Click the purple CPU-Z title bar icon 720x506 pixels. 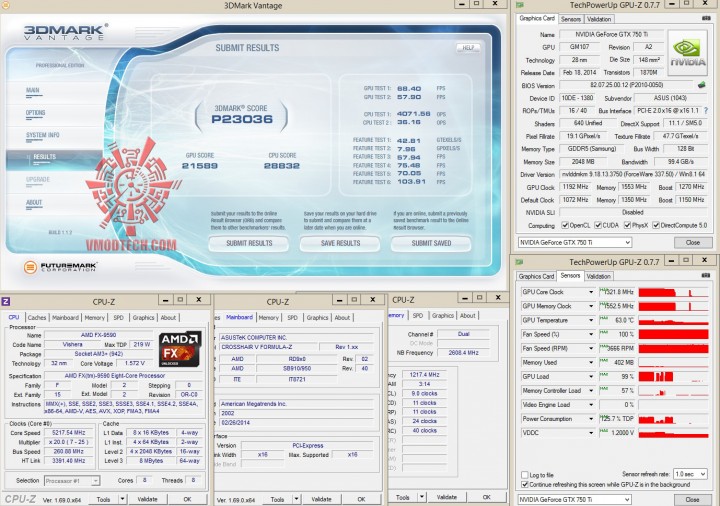(x=6, y=301)
